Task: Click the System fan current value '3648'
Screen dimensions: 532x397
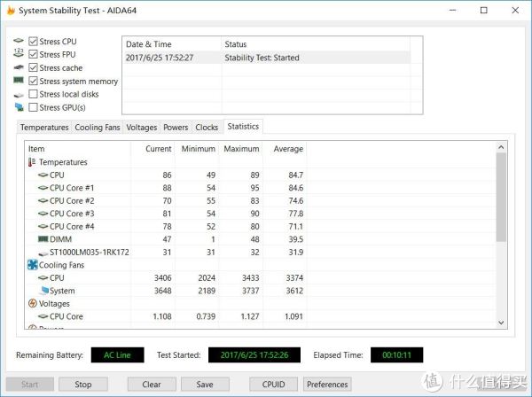Action: tap(163, 291)
